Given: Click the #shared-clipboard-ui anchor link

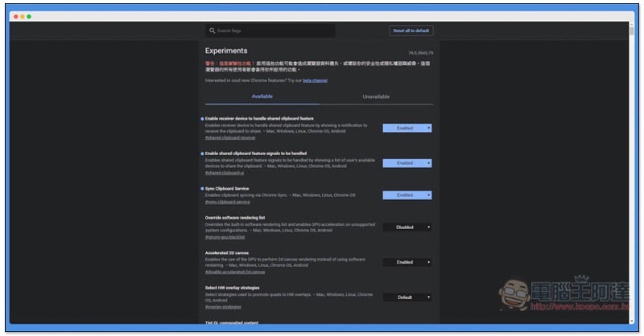Looking at the screenshot, I should point(225,173).
